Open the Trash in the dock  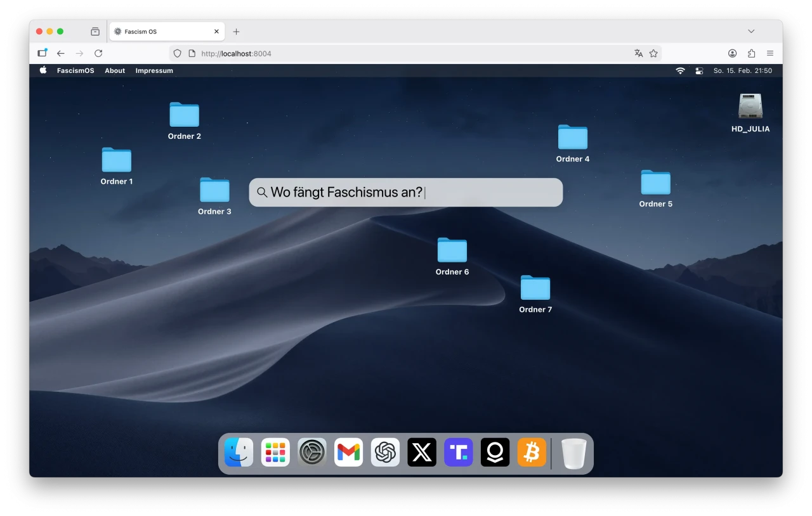coord(574,453)
